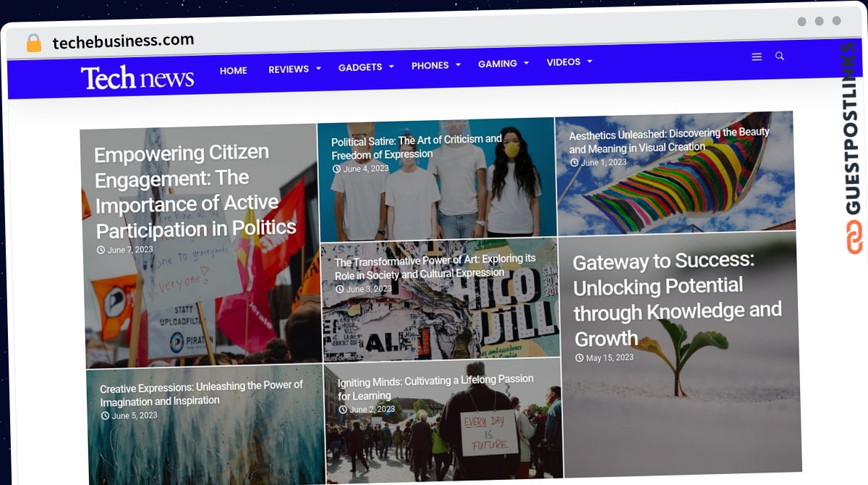Expand the Phones dropdown arrow
Viewport: 868px width, 485px height.
pos(458,65)
